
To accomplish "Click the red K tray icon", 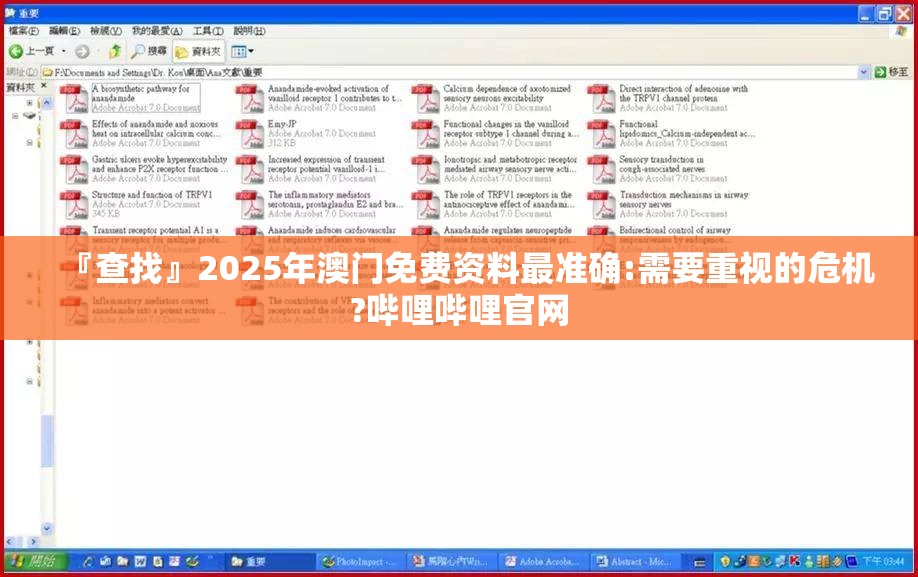I will pyautogui.click(x=794, y=562).
